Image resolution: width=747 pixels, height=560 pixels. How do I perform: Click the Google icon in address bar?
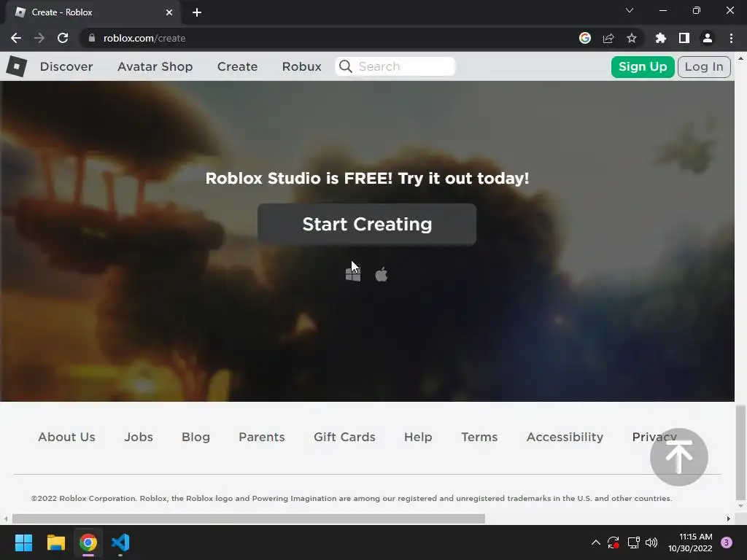point(585,38)
